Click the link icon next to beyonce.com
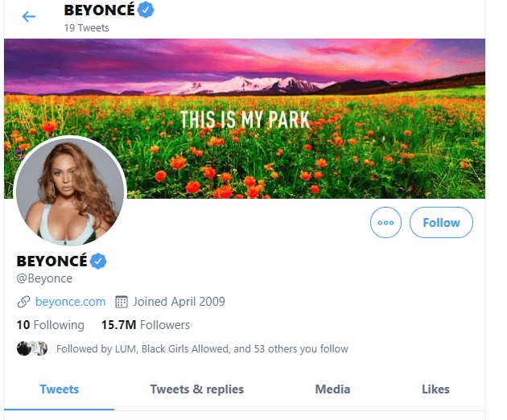Screen dimensions: 507x420 pyautogui.click(x=23, y=303)
